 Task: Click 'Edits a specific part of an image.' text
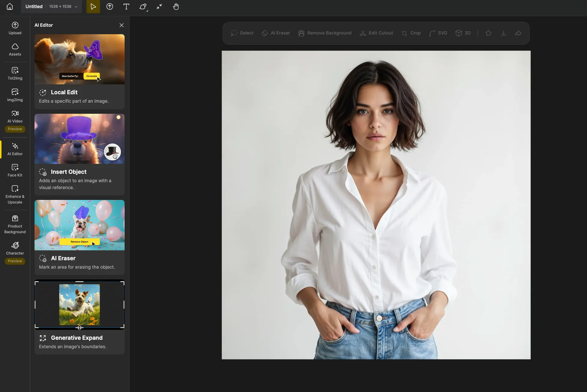74,101
